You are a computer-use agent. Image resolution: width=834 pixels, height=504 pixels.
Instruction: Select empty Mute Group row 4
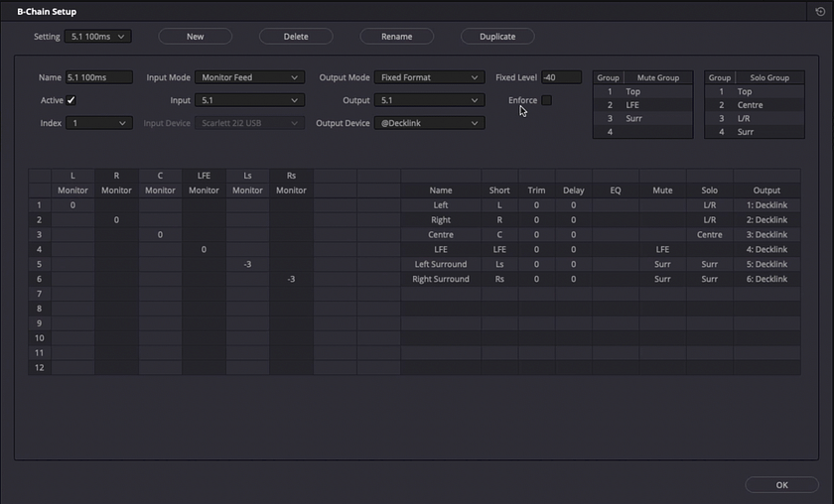643,131
